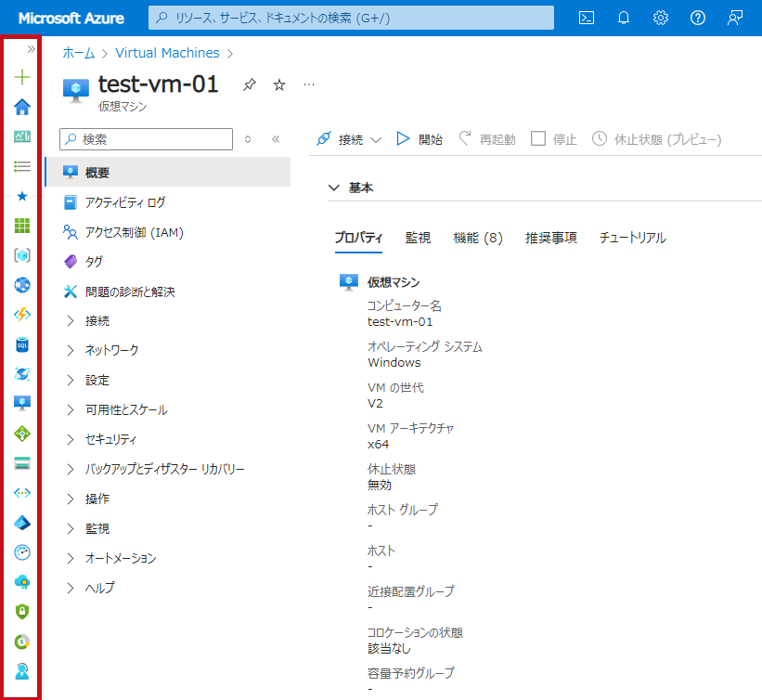Viewport: 762px width, 700px height.
Task: Open Azure Cosmos DB planet icon in sidebar
Action: tap(22, 374)
